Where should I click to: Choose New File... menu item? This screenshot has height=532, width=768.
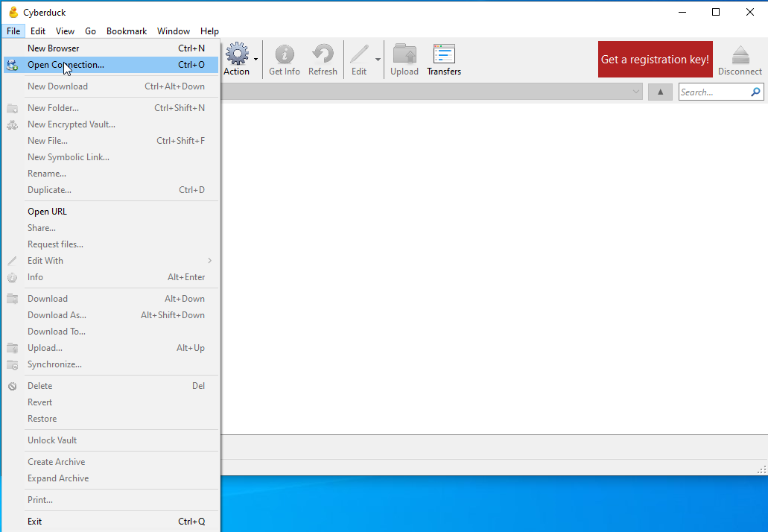pos(111,141)
